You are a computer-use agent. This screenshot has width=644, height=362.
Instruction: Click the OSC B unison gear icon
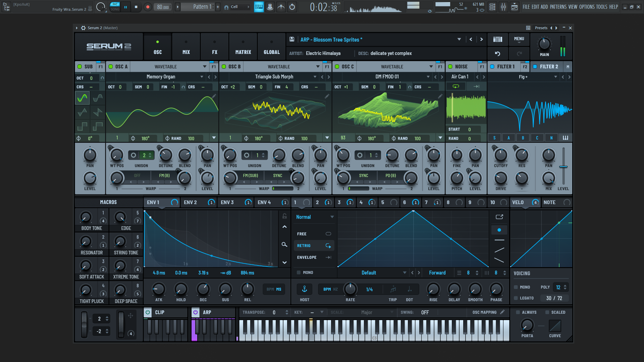coord(247,155)
